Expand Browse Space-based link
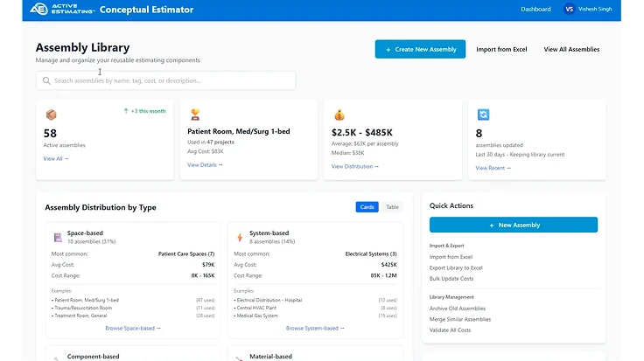Viewport: 644px width, 361px height. pos(133,329)
